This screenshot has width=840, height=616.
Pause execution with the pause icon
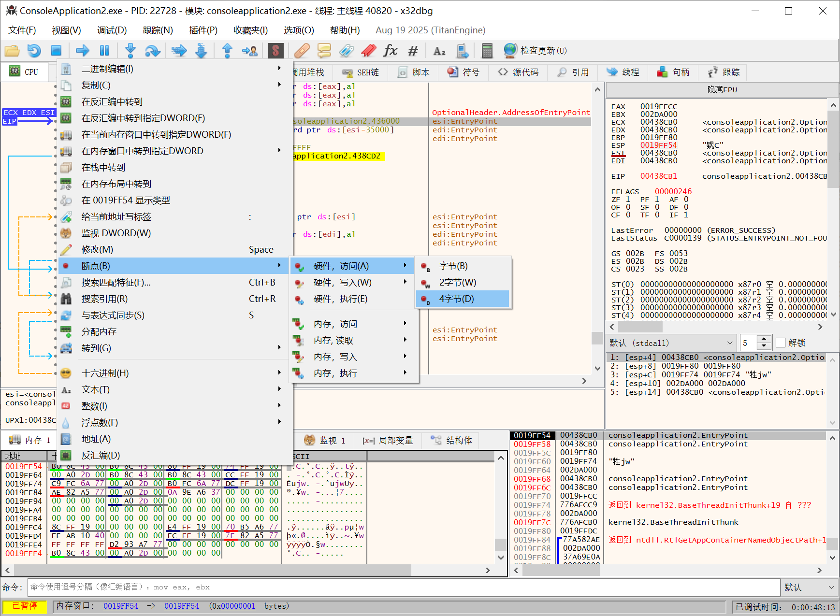click(x=104, y=51)
